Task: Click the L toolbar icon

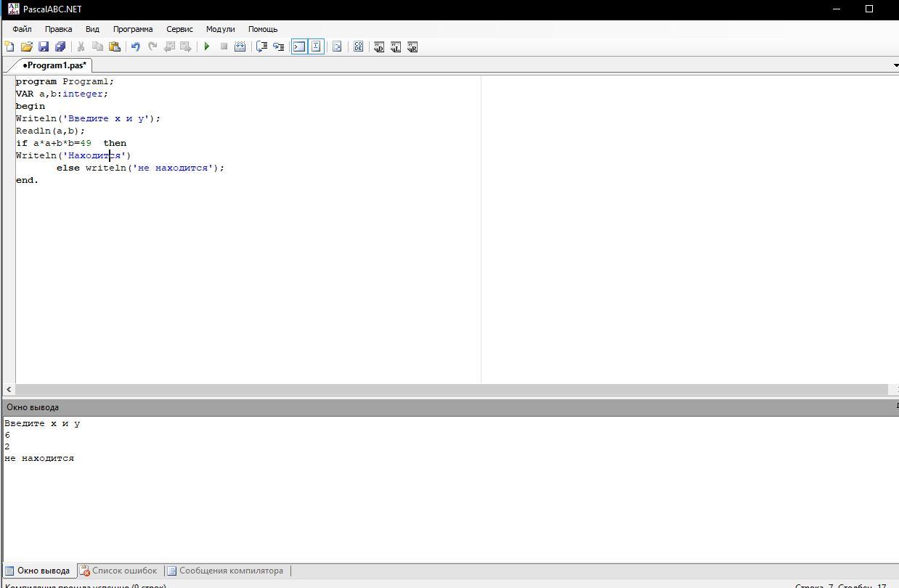Action: coord(396,46)
